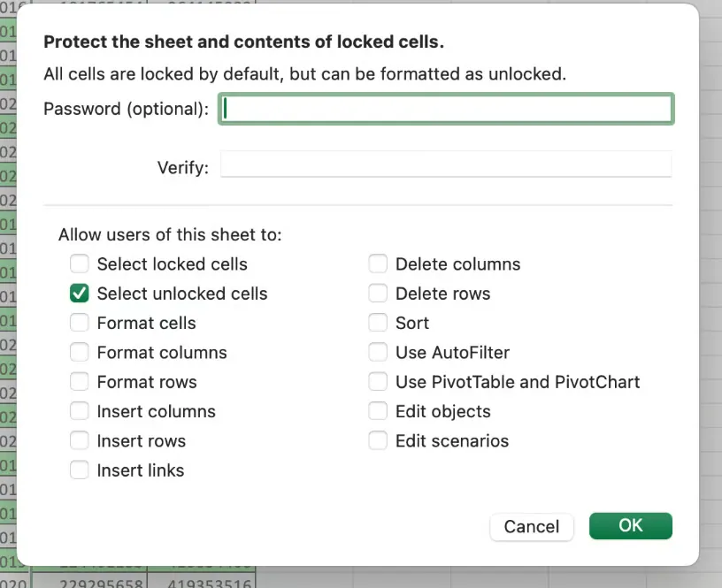The image size is (722, 588).
Task: Check the Format rows box
Action: point(79,381)
